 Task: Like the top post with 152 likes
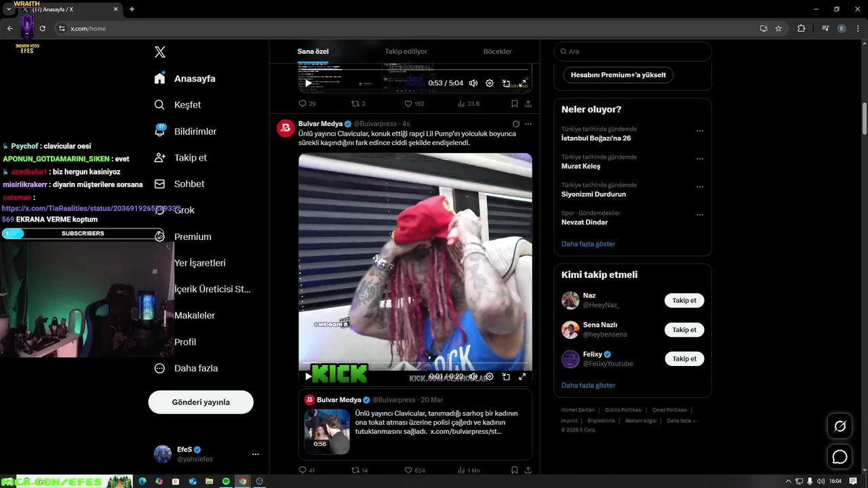click(414, 104)
